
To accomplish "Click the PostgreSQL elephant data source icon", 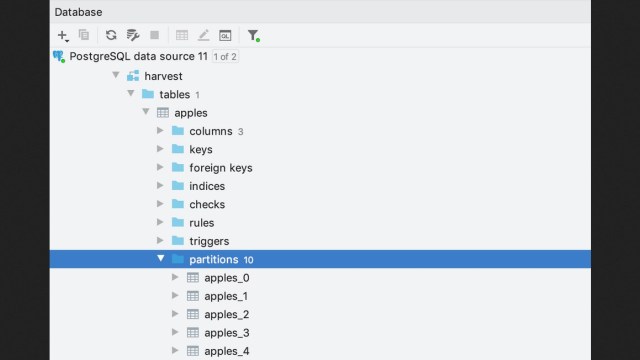I will coord(59,56).
